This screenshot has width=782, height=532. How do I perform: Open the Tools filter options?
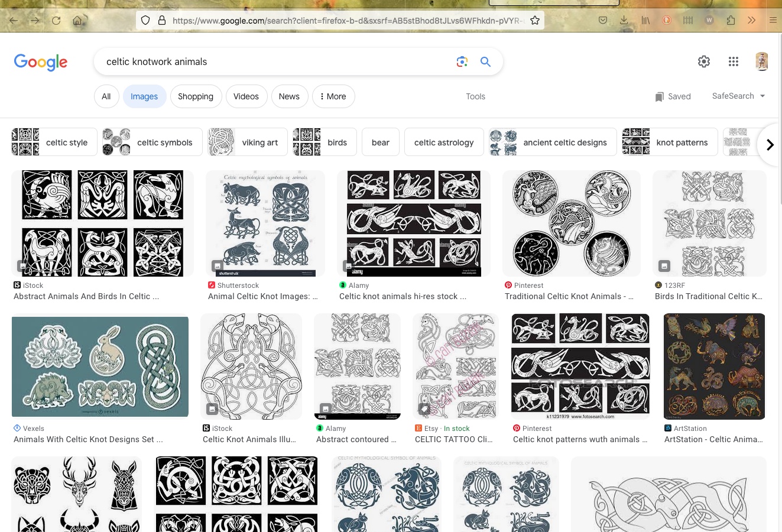click(x=475, y=96)
